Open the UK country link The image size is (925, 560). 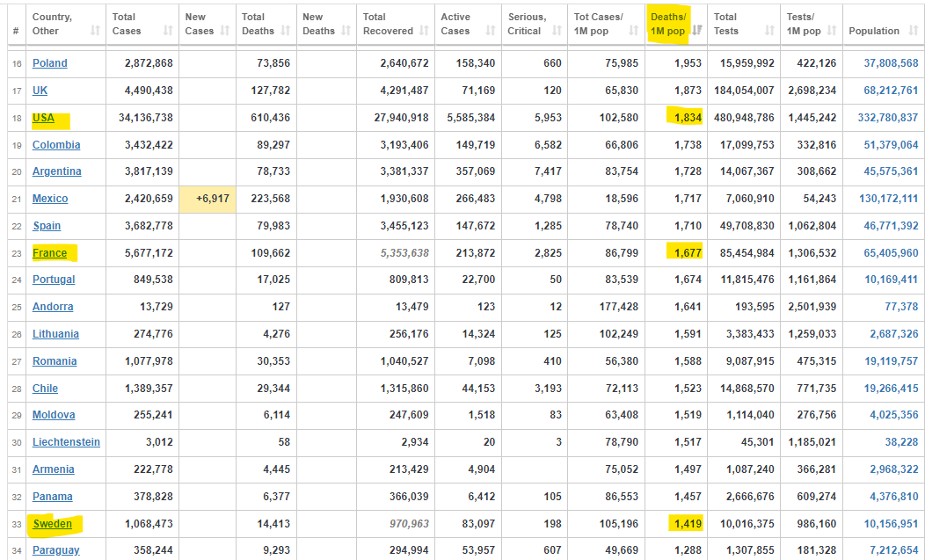[x=40, y=91]
